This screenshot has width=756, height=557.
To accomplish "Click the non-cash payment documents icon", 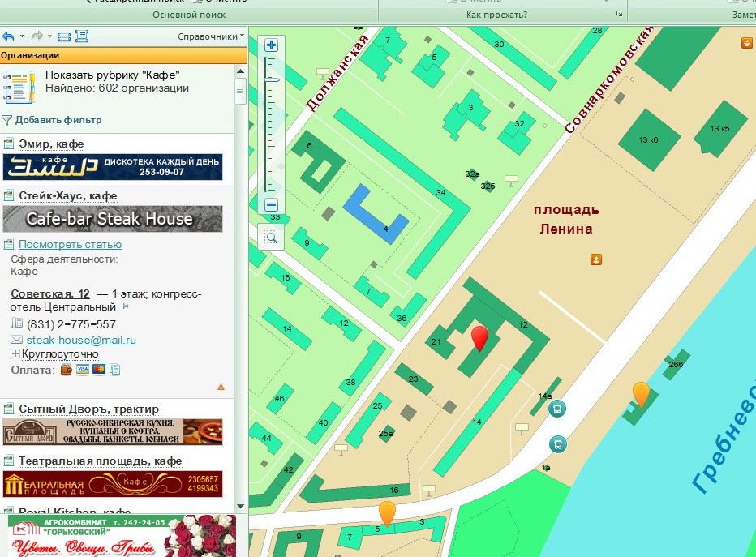I will click(114, 370).
